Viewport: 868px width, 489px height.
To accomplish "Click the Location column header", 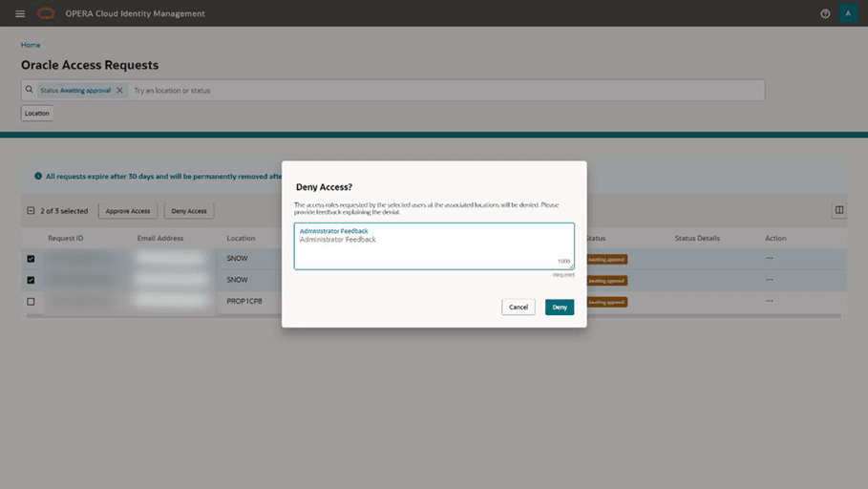I will [x=241, y=238].
